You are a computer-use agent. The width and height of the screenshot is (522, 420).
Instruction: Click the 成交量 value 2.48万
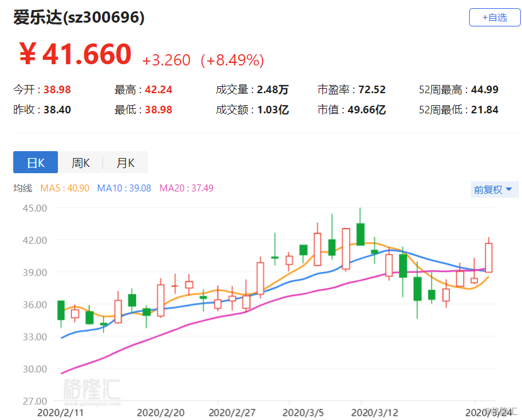(273, 89)
